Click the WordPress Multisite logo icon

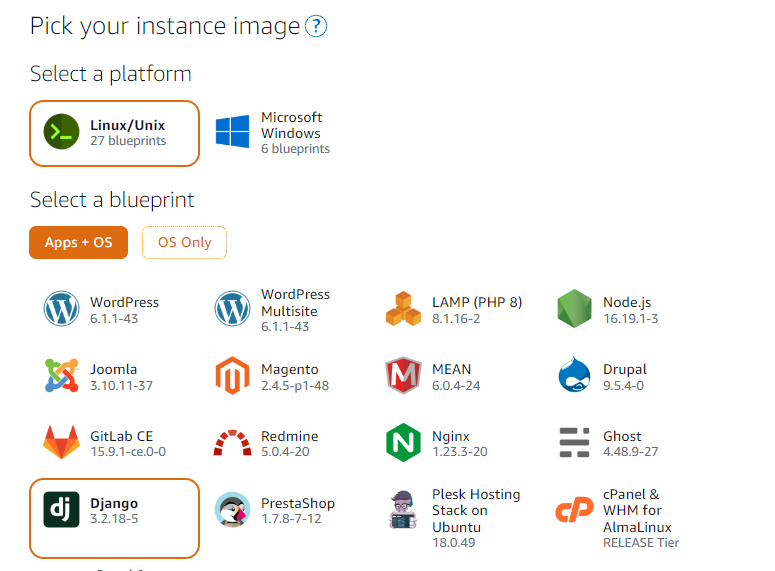232,308
